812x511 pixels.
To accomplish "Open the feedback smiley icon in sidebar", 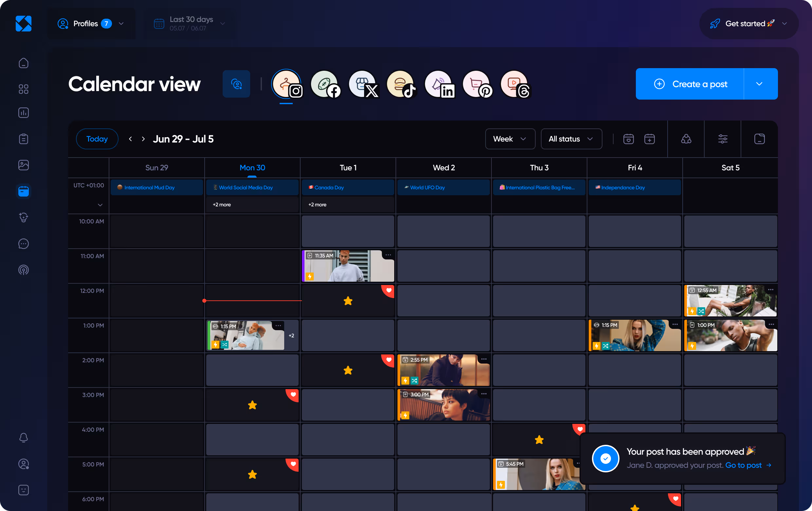I will tap(23, 490).
